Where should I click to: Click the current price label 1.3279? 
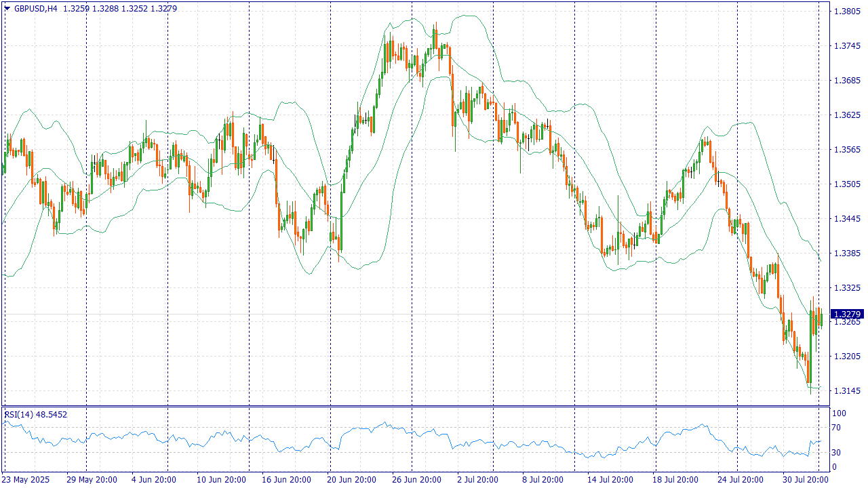[x=848, y=314]
